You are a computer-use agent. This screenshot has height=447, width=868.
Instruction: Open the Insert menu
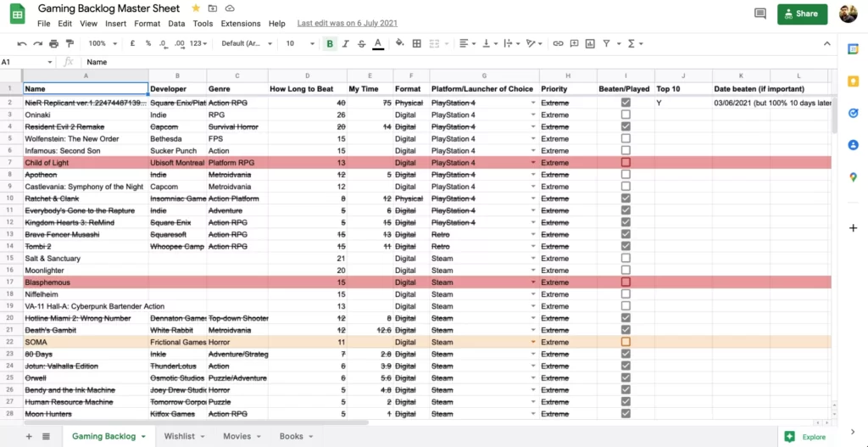[115, 24]
